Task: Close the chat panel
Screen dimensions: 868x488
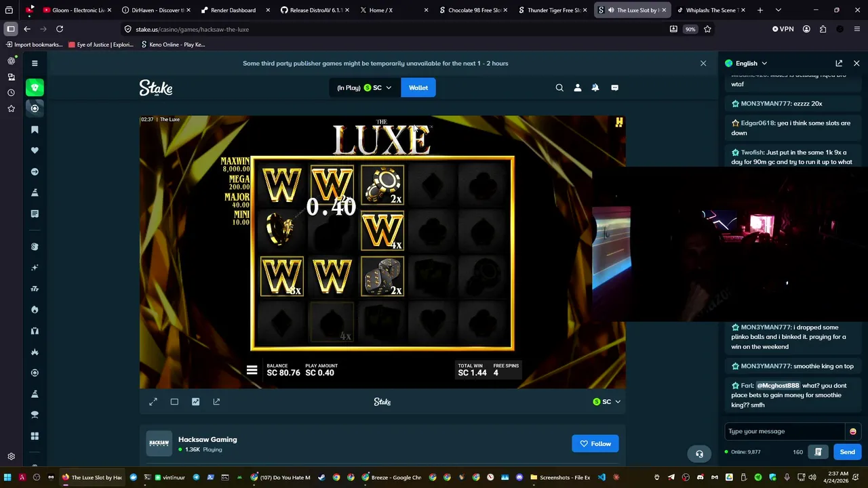Action: click(x=856, y=63)
